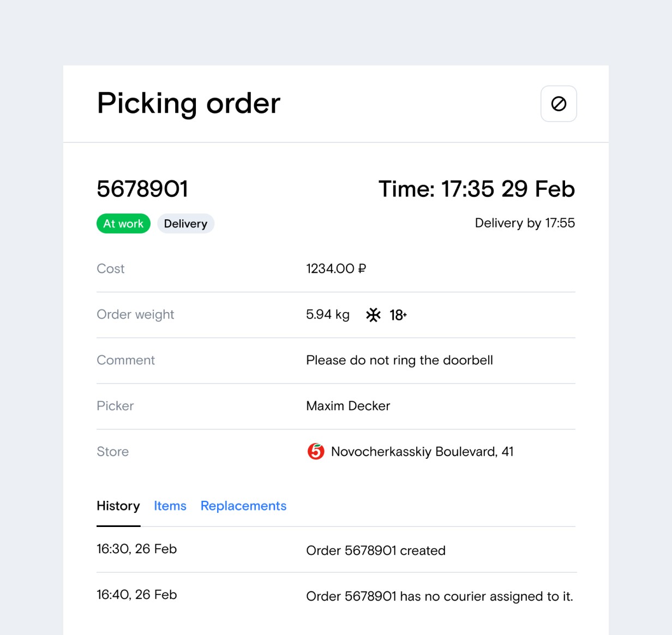
Task: Switch to the History tab
Action: coord(118,506)
